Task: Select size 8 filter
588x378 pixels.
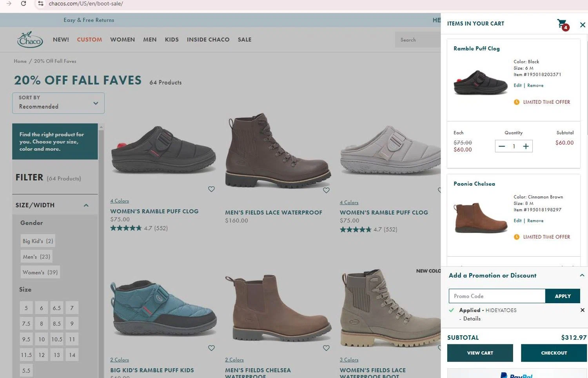Action: [42, 324]
